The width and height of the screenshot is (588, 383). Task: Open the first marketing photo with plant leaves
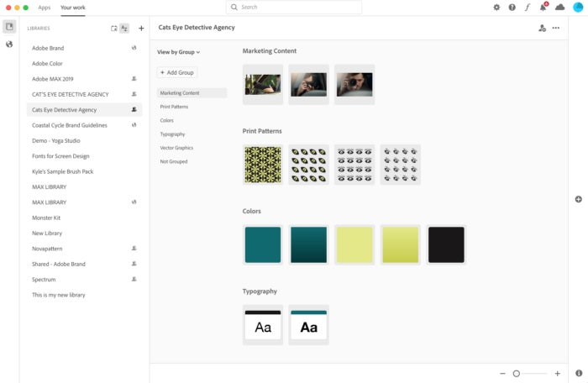coord(263,84)
